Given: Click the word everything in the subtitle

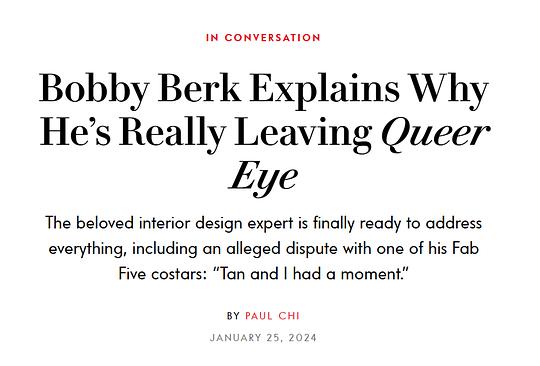Looking at the screenshot, I should click(86, 249).
